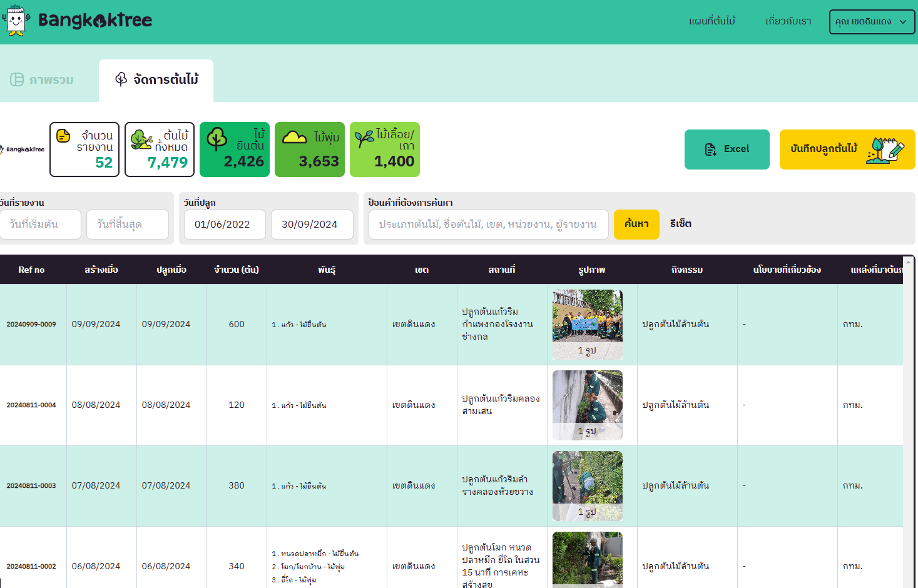Click the quantity cell 340
The width and height of the screenshot is (918, 588).
click(237, 567)
